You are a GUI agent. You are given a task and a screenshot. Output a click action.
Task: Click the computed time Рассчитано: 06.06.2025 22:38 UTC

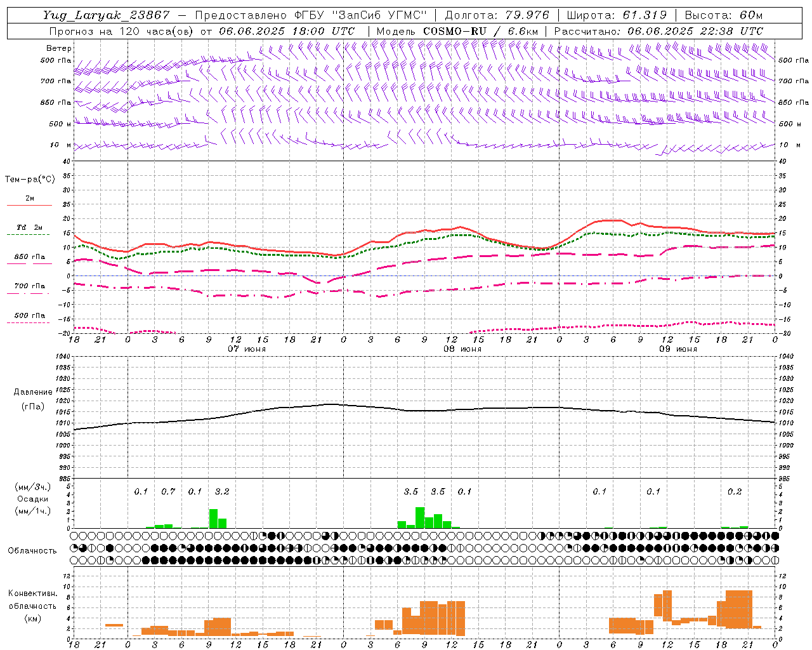click(x=658, y=31)
